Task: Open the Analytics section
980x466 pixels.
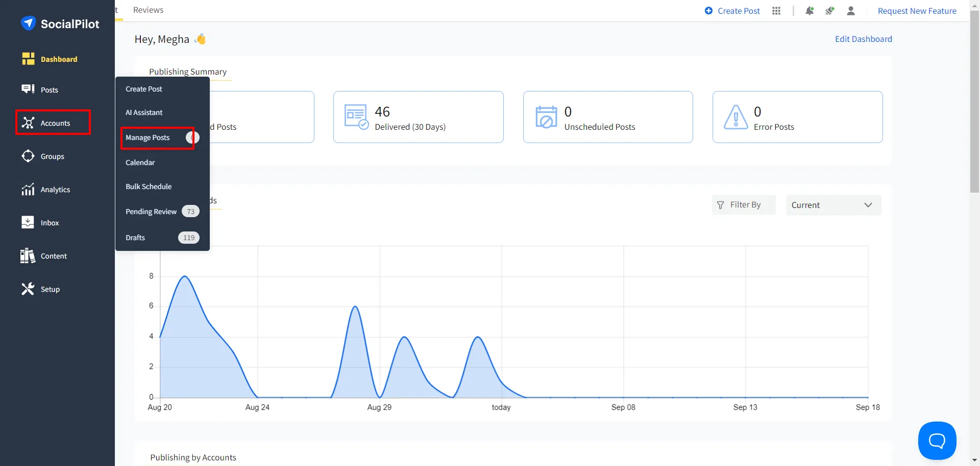Action: point(55,189)
